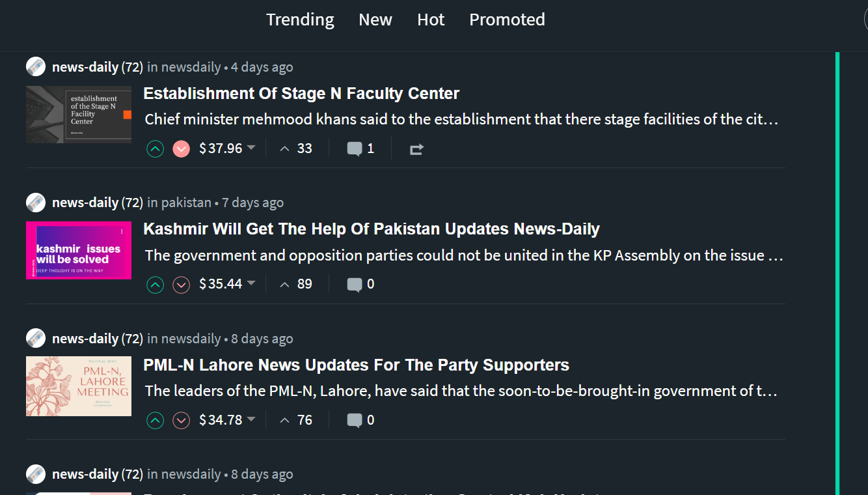Click the avatar on the bottom newsdaily post
The height and width of the screenshot is (495, 868).
point(36,474)
